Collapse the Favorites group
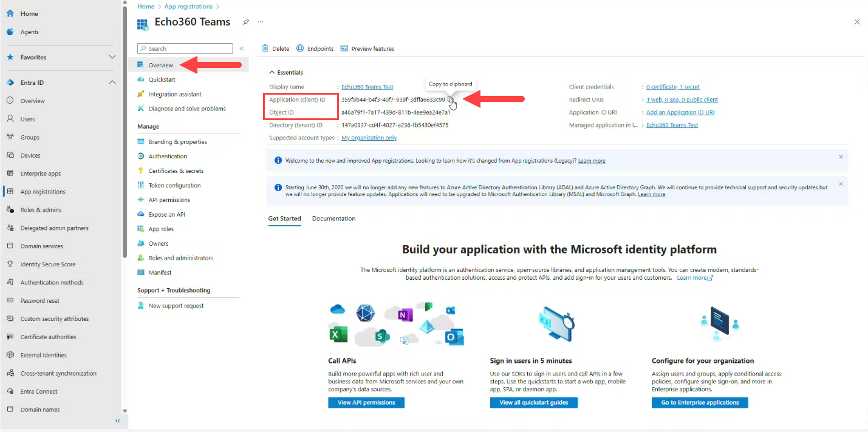The image size is (868, 432). tap(112, 57)
